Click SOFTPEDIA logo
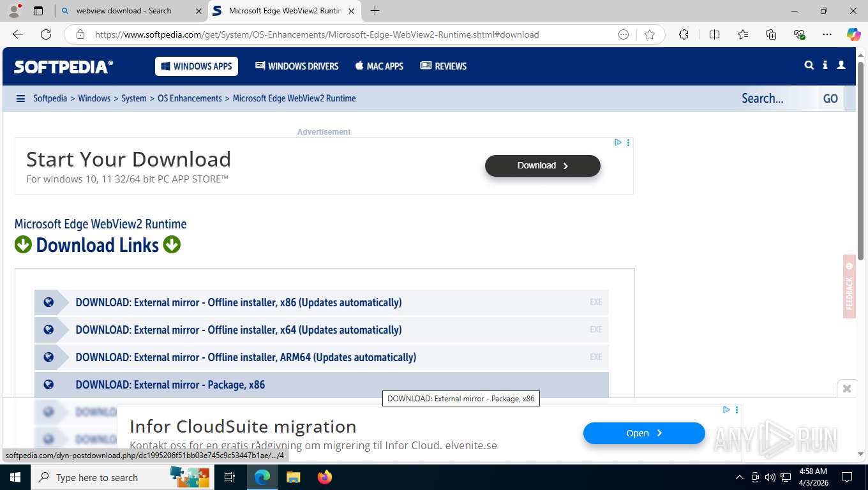This screenshot has height=490, width=868. click(64, 66)
